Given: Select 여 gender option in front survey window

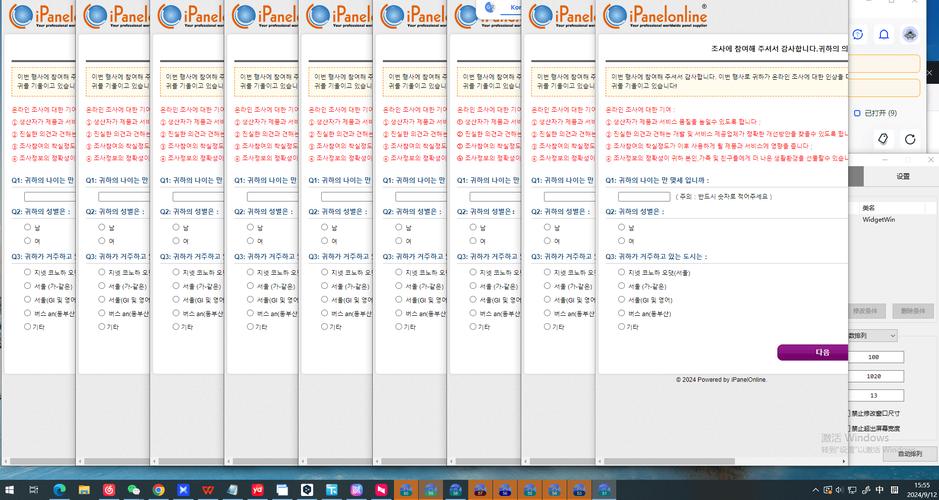Looking at the screenshot, I should (x=622, y=241).
